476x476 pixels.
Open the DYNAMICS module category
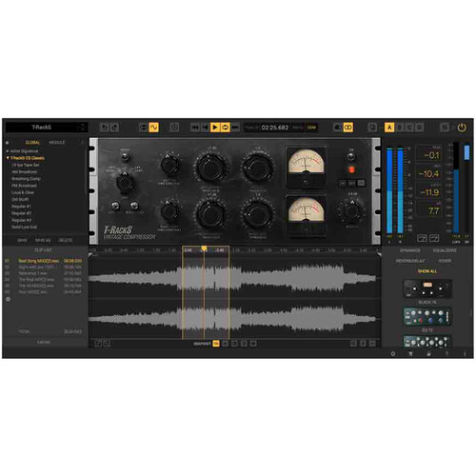(410, 250)
